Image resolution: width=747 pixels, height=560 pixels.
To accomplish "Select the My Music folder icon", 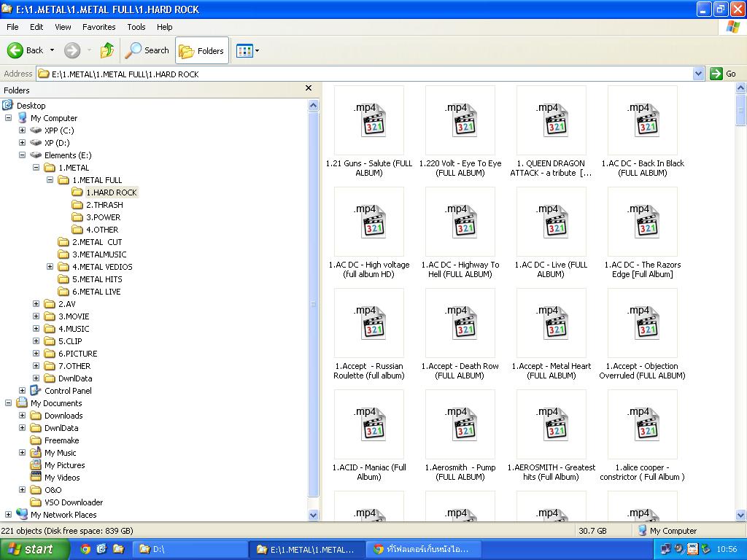I will [36, 452].
